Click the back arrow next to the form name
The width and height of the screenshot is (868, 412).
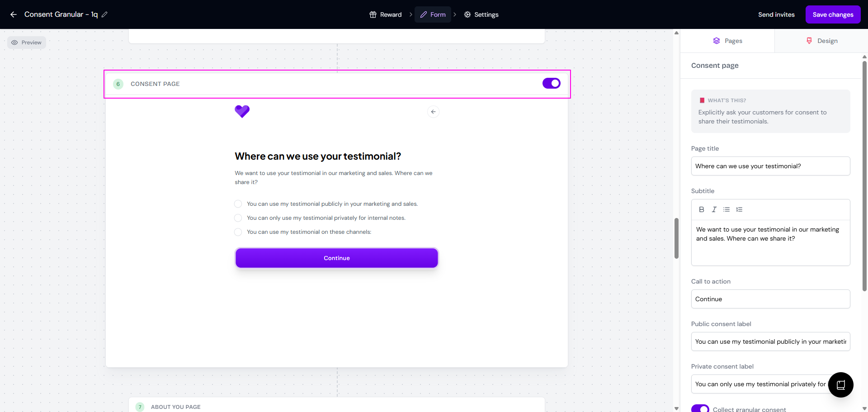pos(14,14)
